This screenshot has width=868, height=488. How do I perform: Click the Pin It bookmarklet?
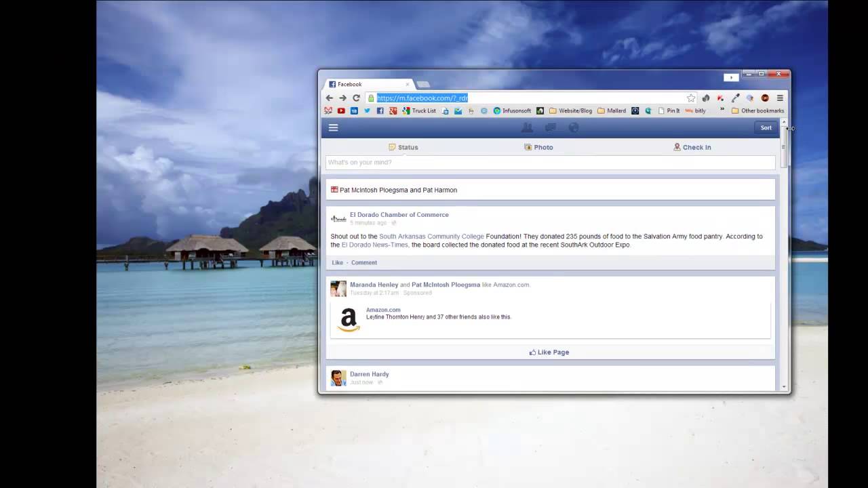tap(669, 110)
